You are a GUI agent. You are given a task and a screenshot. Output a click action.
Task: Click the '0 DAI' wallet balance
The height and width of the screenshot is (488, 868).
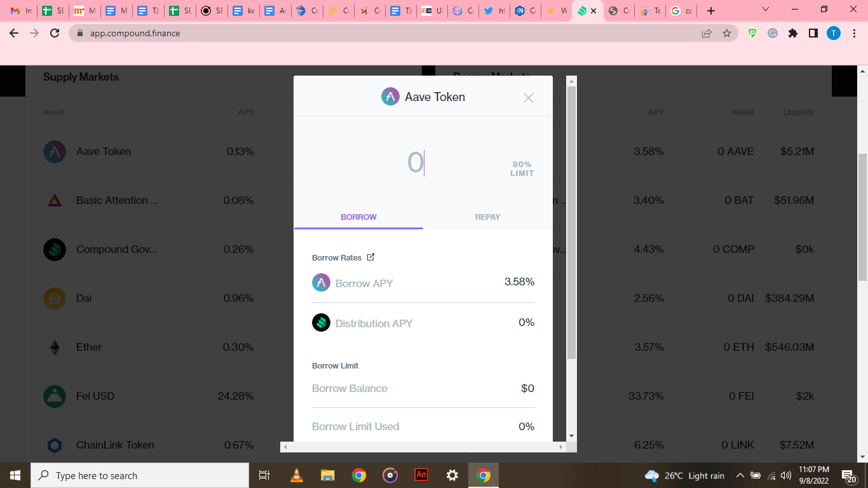point(741,298)
